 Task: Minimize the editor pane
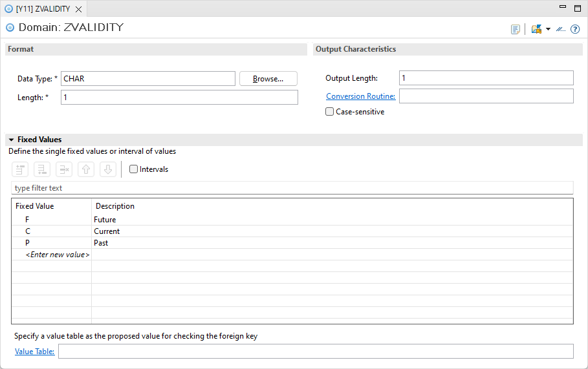563,6
